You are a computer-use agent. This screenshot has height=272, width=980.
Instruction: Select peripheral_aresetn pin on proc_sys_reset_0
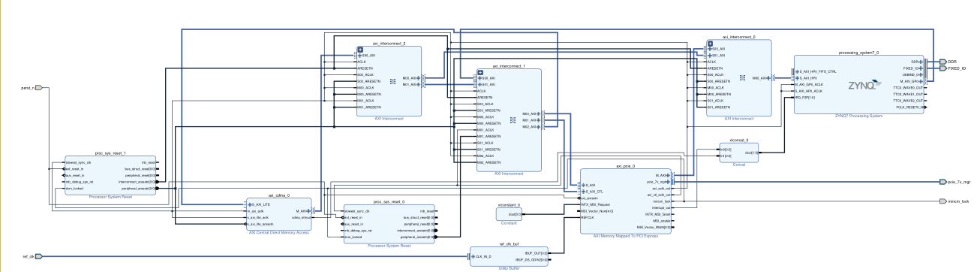(419, 237)
